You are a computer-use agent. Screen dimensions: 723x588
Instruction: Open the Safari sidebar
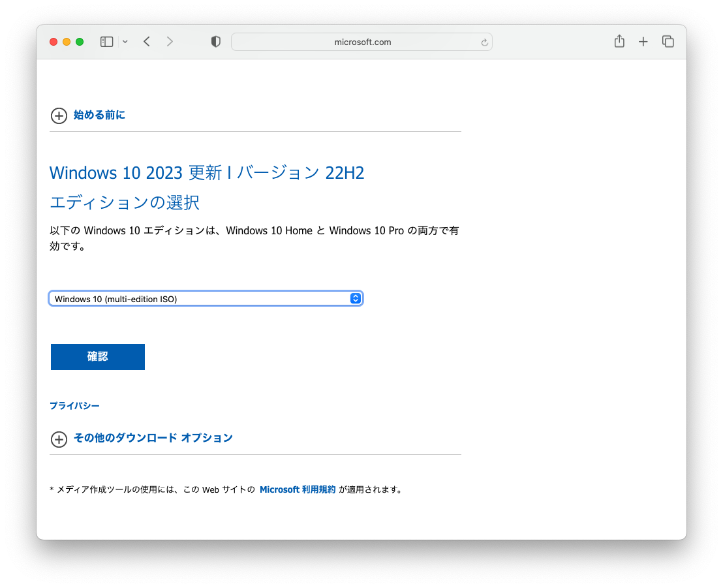pyautogui.click(x=106, y=41)
